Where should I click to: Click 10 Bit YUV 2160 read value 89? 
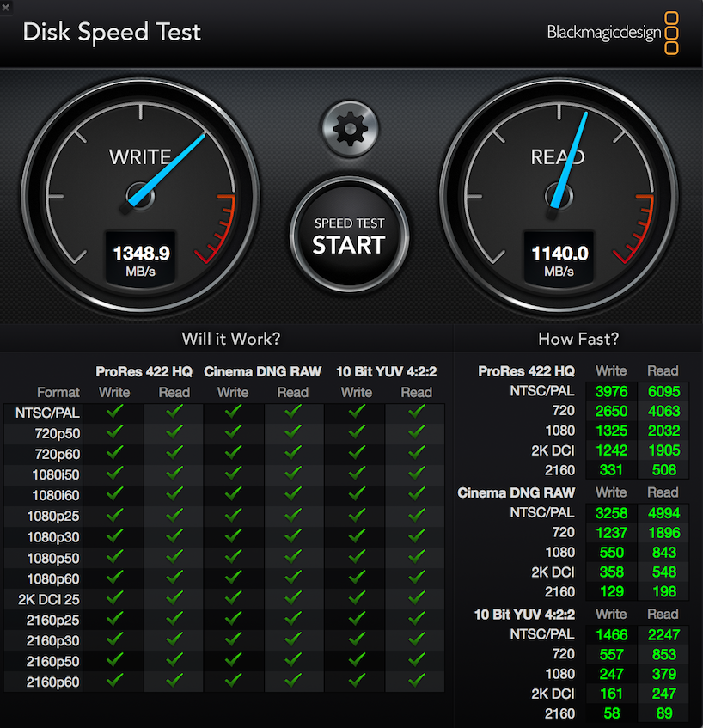coord(664,713)
